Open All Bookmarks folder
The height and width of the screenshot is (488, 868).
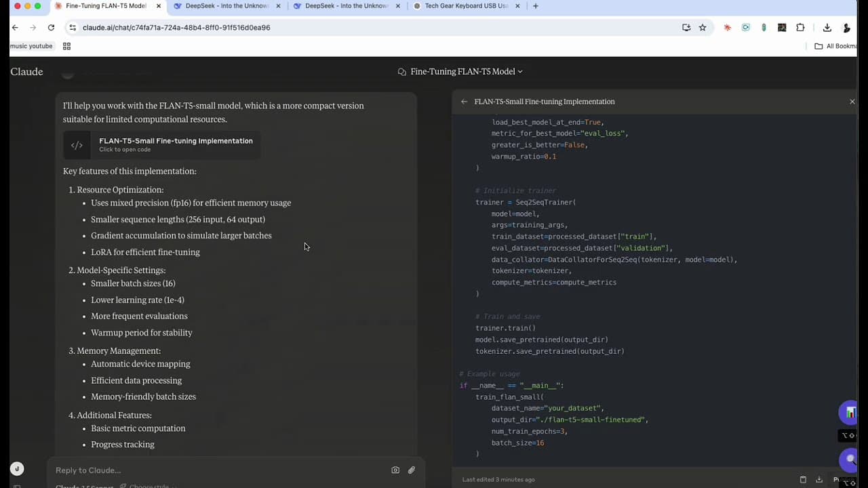[835, 46]
